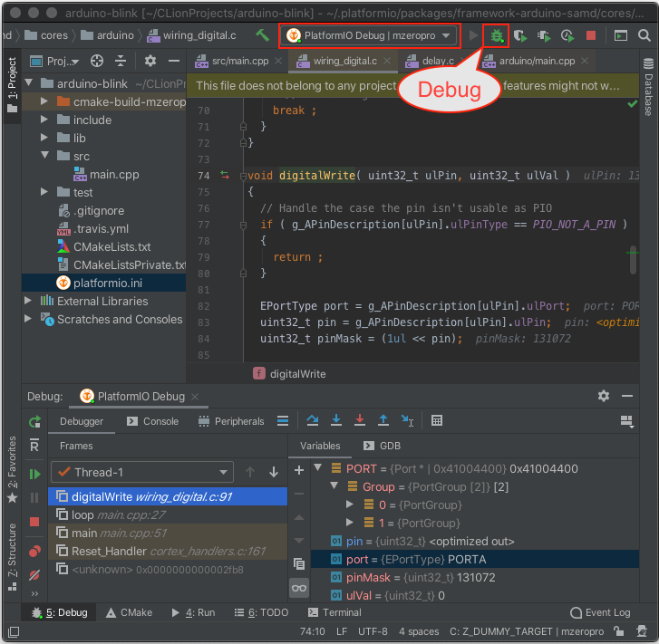Viewport: 659px width, 644px height.
Task: Hide the Project panel with minus icon
Action: coord(173,62)
